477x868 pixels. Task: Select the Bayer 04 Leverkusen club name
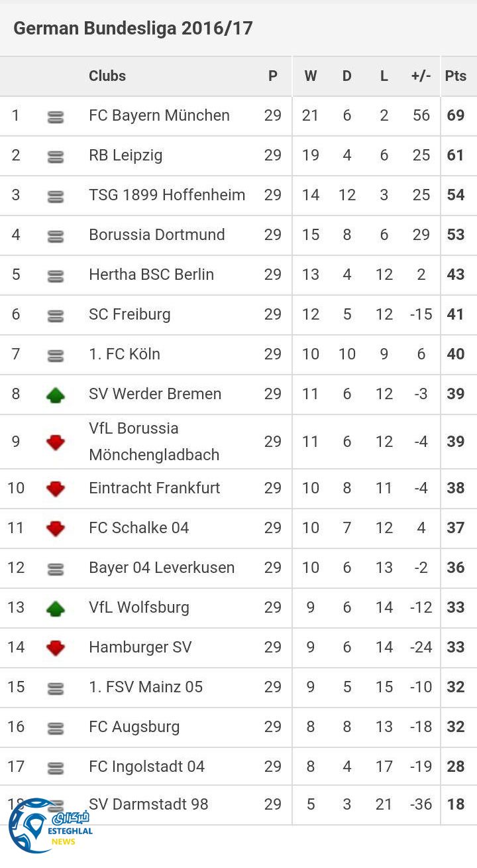point(162,568)
